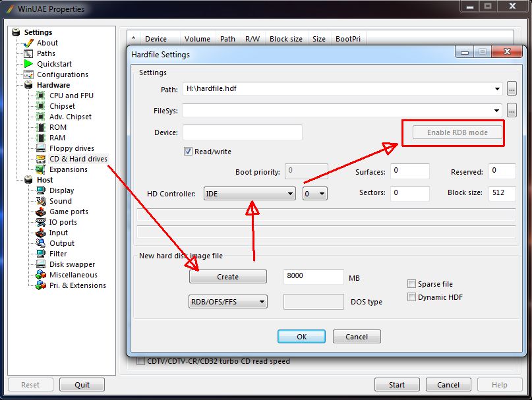
Task: Click the Floppy drives icon
Action: [41, 148]
